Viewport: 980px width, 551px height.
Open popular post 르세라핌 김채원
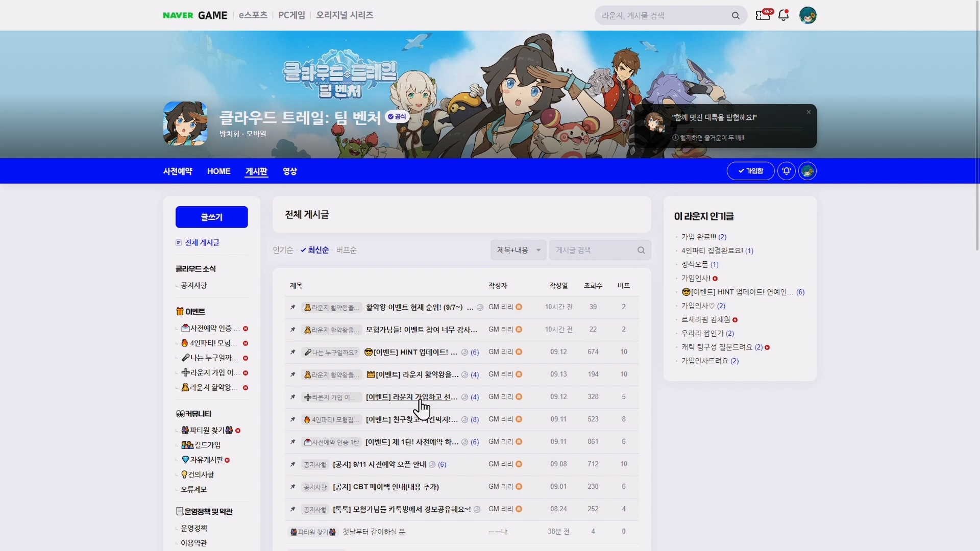(x=706, y=320)
